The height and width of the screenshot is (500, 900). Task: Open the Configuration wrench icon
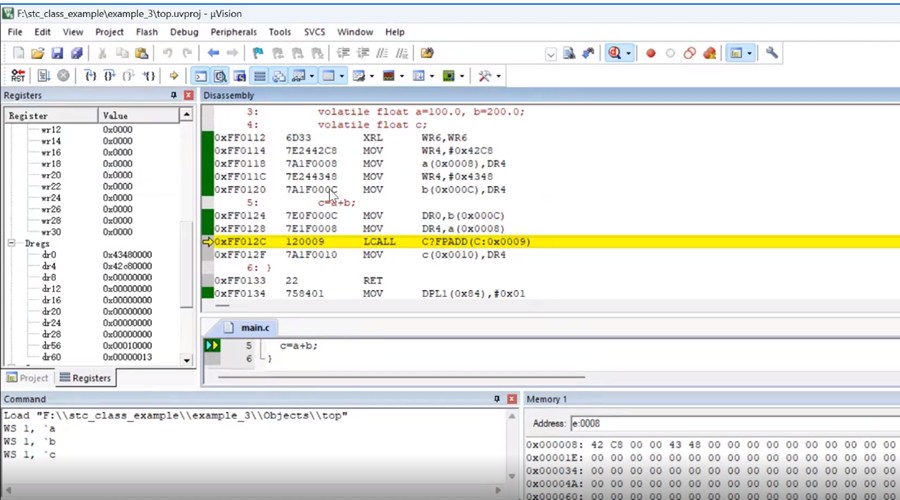point(772,53)
